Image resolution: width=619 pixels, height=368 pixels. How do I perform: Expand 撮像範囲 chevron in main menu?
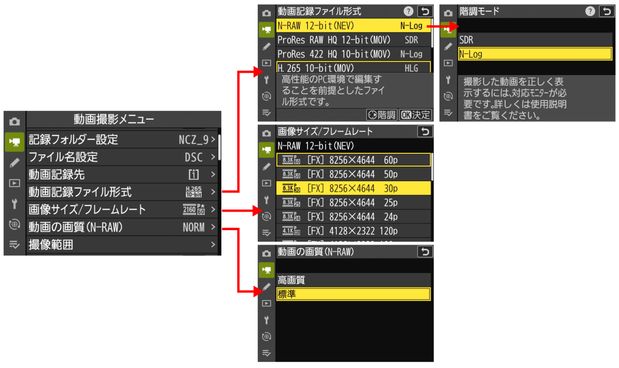point(213,245)
